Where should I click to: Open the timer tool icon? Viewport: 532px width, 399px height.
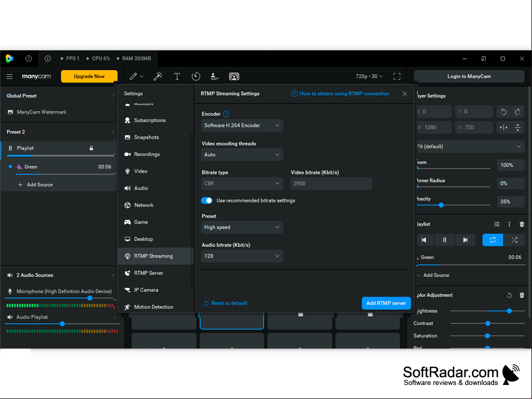tap(196, 76)
